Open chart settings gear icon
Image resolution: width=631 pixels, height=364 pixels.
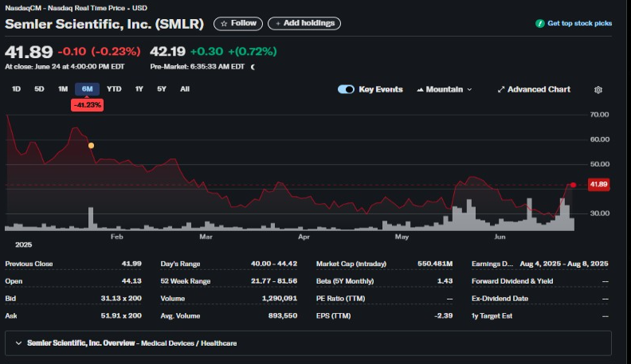point(598,90)
